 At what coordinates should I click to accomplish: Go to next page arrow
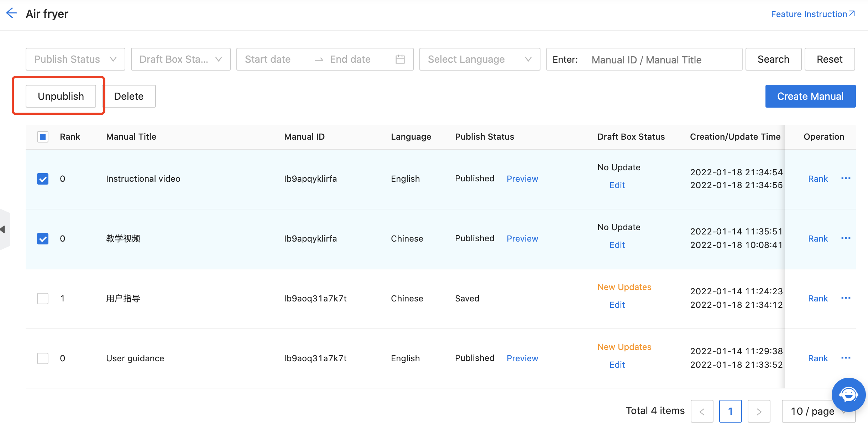(x=759, y=411)
